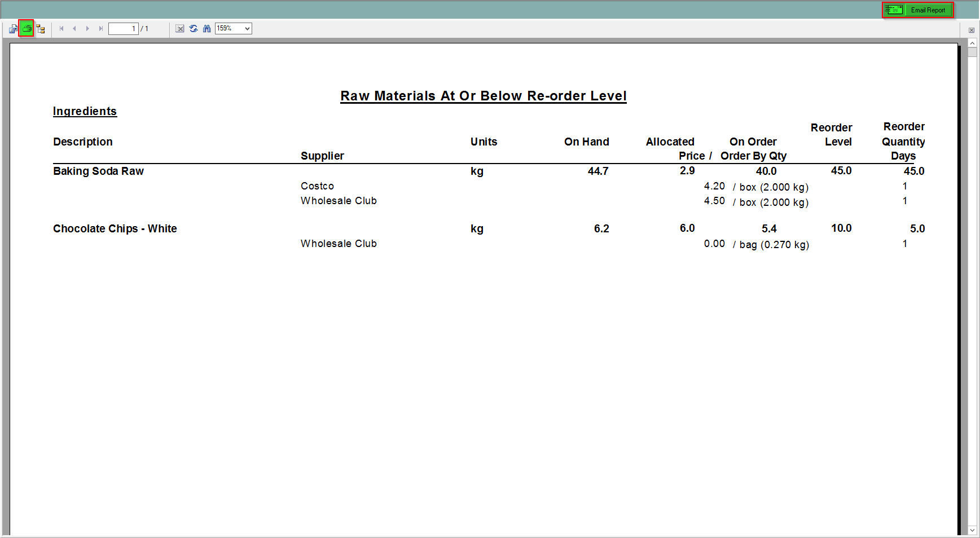This screenshot has width=980, height=538.
Task: Click the On Hand value 44.7
Action: tap(598, 171)
